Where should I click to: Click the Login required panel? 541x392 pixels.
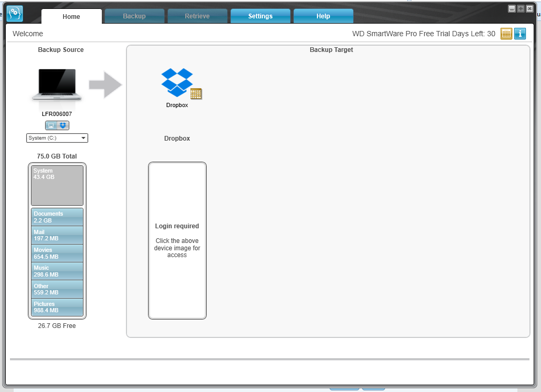click(177, 240)
